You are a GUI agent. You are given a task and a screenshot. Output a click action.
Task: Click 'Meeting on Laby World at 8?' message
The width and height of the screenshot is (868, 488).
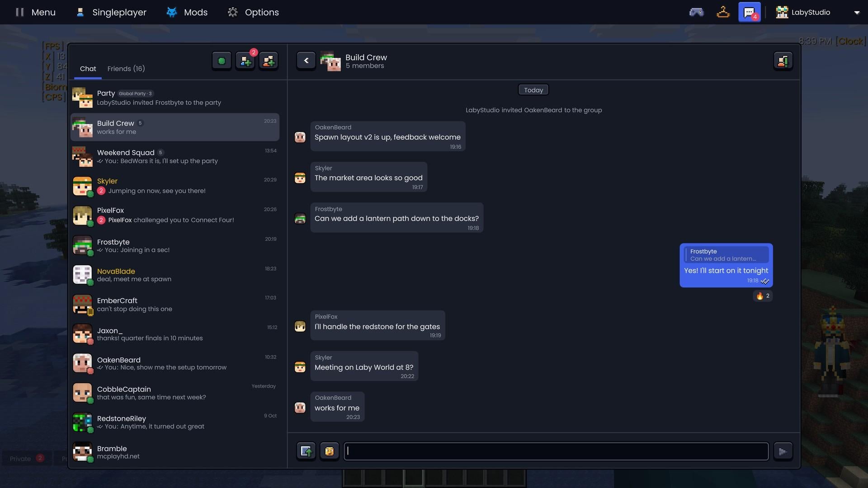364,366
